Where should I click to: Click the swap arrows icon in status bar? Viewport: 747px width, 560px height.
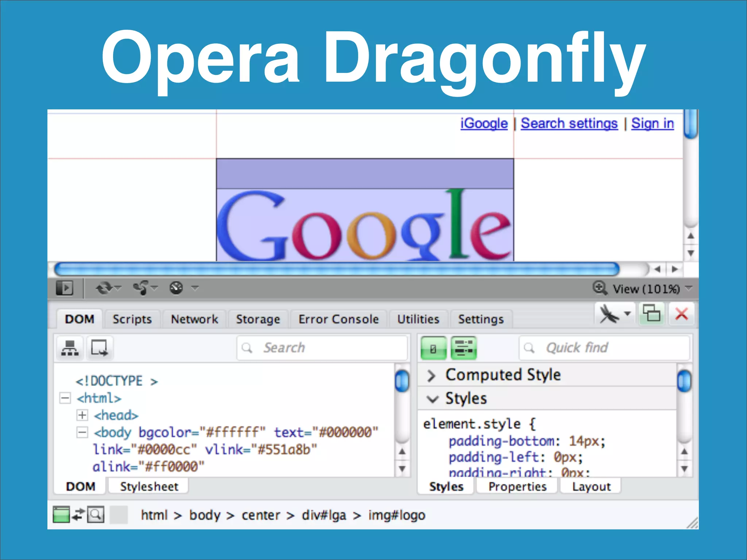point(78,514)
